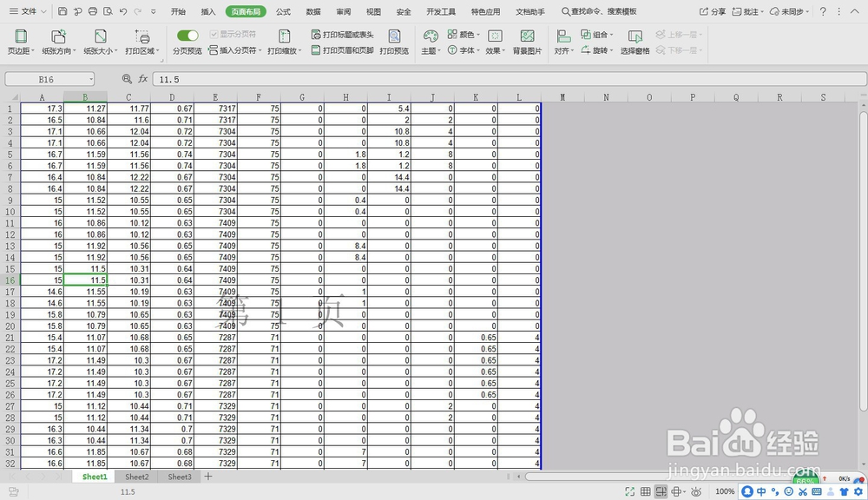Open the 选择窗格 selection pane
The height and width of the screenshot is (500, 868).
635,42
